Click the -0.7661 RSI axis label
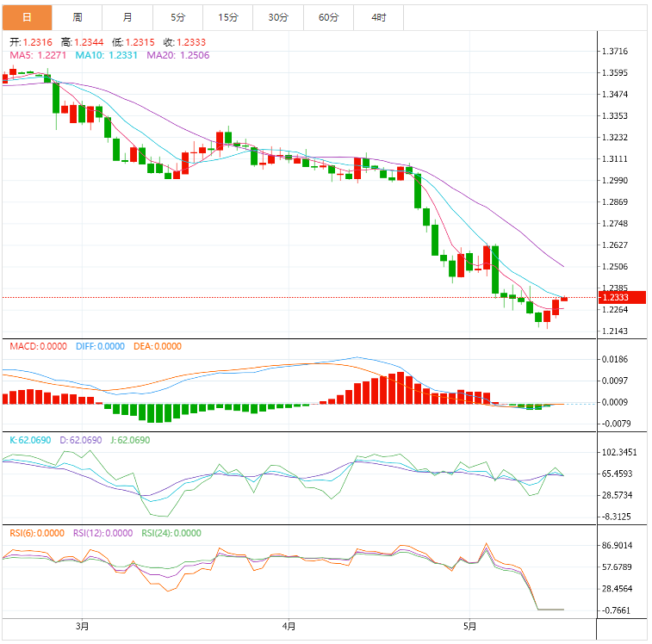The image size is (652, 644). tap(616, 610)
